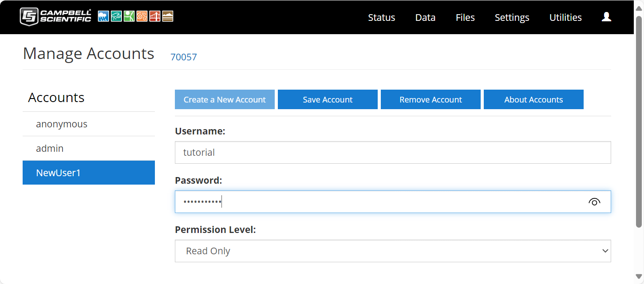Click the orange swirl wind icon
Image resolution: width=644 pixels, height=284 pixels.
142,17
